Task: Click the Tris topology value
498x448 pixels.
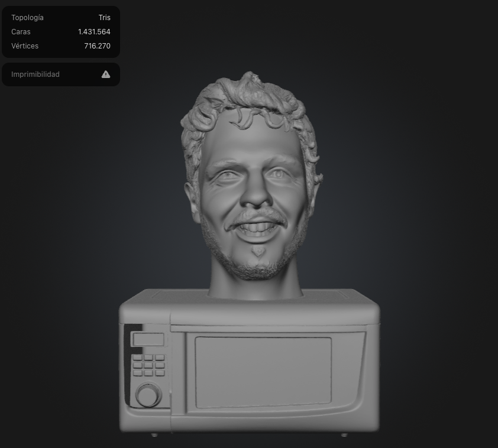Action: (105, 17)
